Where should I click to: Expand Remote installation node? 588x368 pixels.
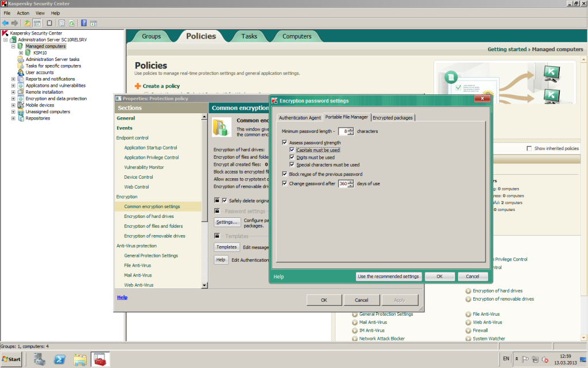13,92
